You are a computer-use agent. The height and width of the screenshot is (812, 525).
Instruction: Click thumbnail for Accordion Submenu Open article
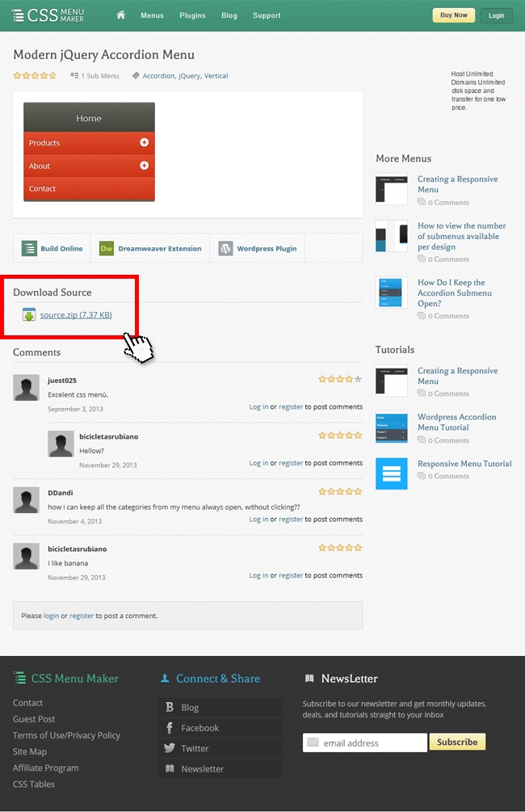392,292
